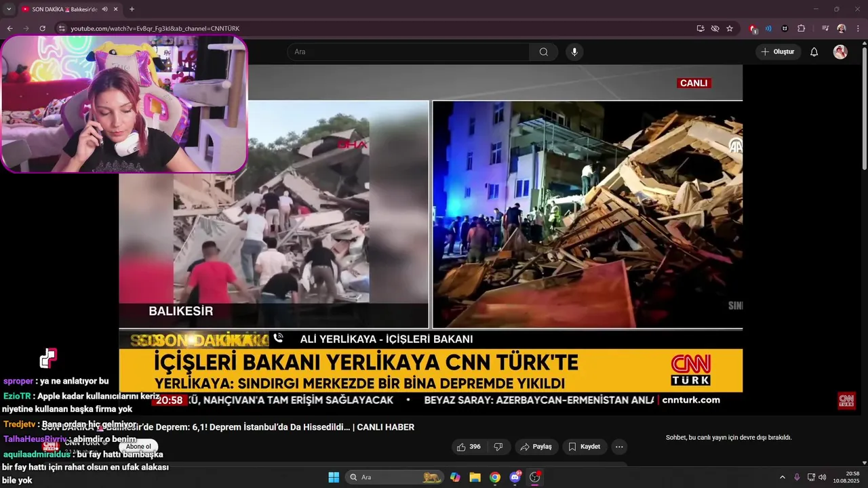Screen dimensions: 868x488
Task: Like the video with thumbs up 396
Action: (469, 447)
